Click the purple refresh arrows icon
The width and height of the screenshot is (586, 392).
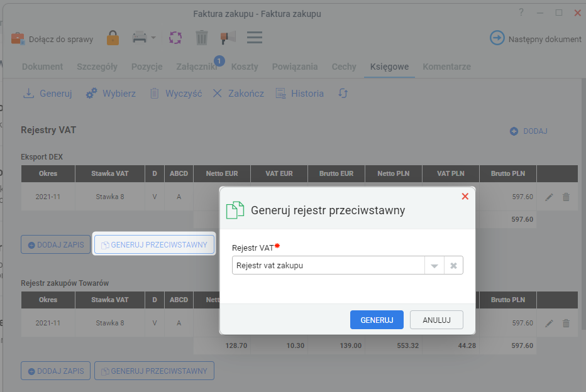tap(175, 38)
